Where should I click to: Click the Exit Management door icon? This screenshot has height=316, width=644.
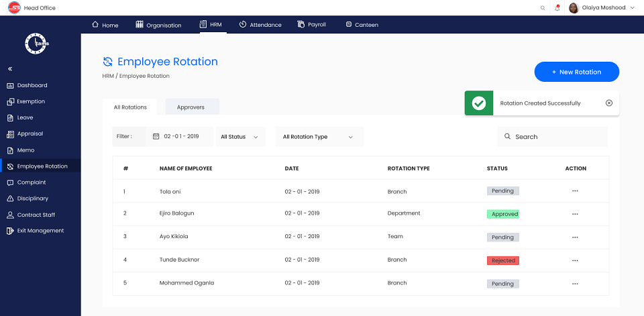point(10,231)
